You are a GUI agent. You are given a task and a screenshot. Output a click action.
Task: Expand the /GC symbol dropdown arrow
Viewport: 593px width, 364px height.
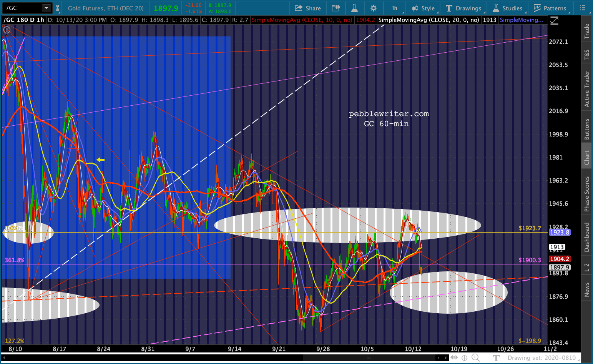[46, 8]
